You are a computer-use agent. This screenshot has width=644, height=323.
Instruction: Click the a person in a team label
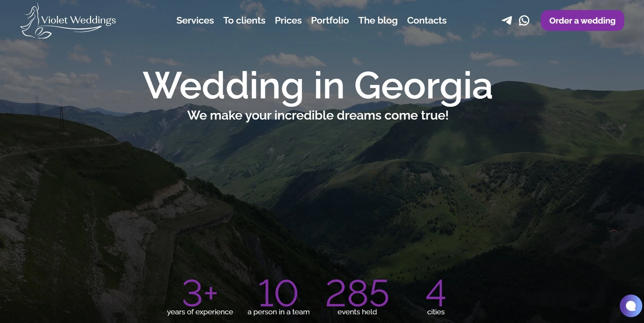279,312
